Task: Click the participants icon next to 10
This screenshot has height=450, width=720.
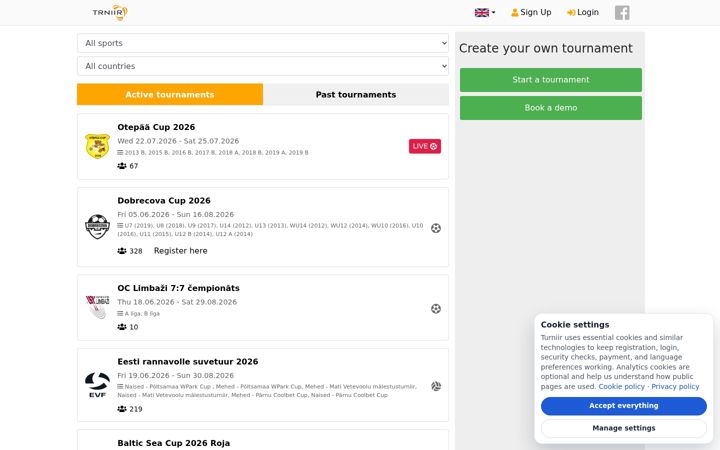Action: (x=122, y=327)
